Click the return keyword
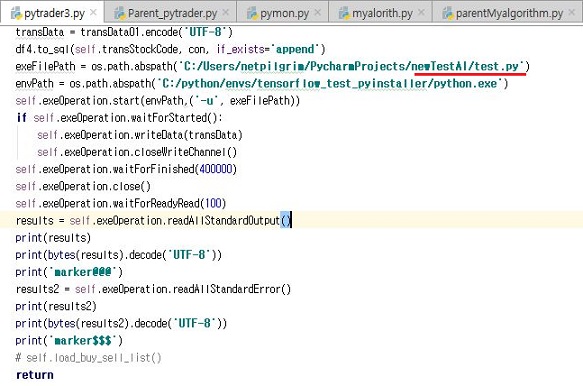The width and height of the screenshot is (583, 386). (35, 375)
